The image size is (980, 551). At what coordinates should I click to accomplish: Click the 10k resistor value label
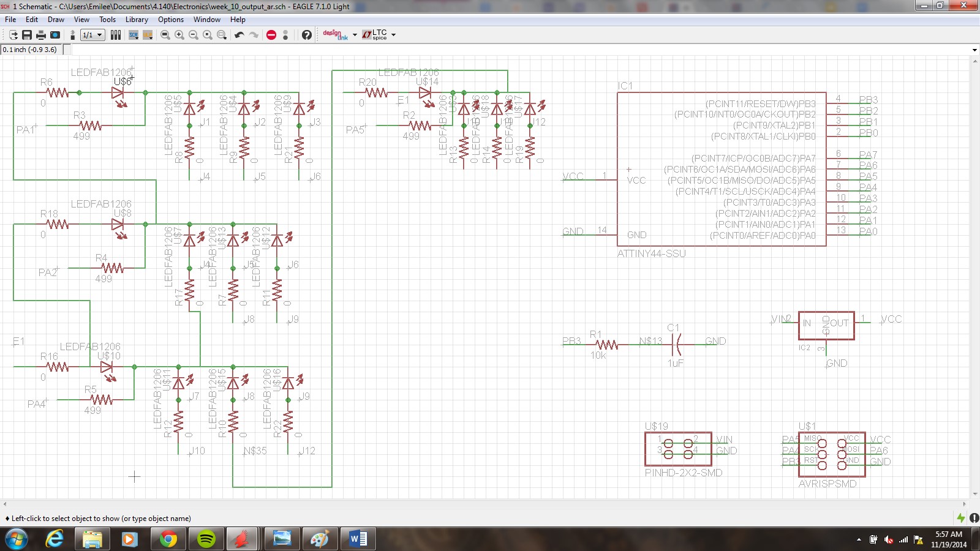[598, 355]
